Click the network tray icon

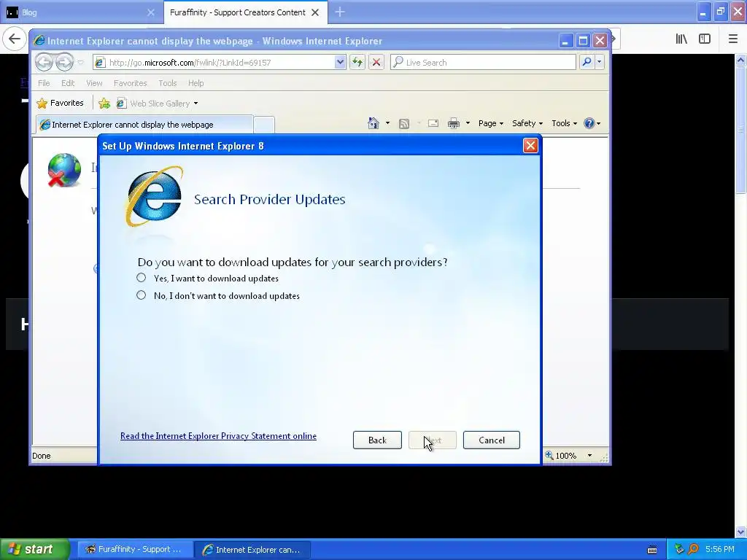(x=679, y=549)
